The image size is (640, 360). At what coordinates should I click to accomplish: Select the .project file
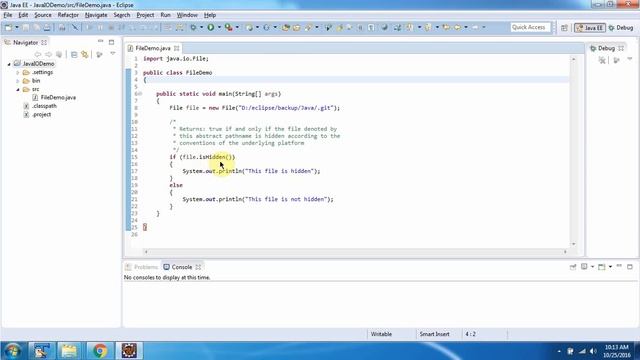[x=41, y=115]
